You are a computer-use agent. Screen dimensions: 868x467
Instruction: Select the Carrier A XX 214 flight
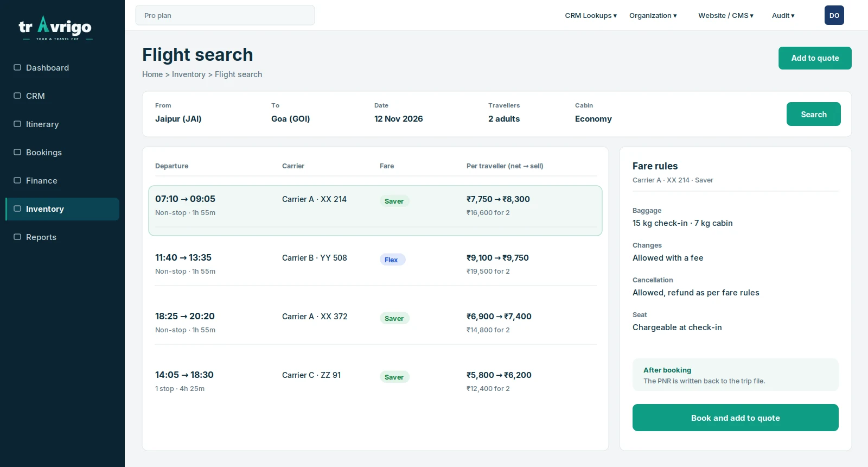375,211
